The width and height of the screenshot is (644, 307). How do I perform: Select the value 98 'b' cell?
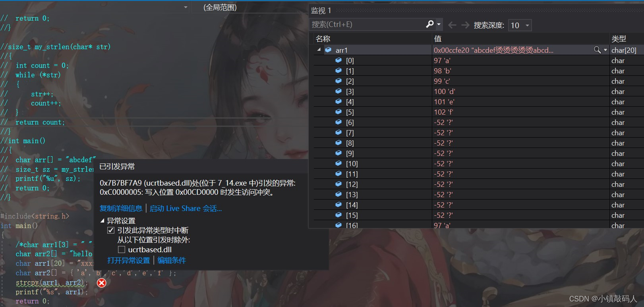(442, 71)
